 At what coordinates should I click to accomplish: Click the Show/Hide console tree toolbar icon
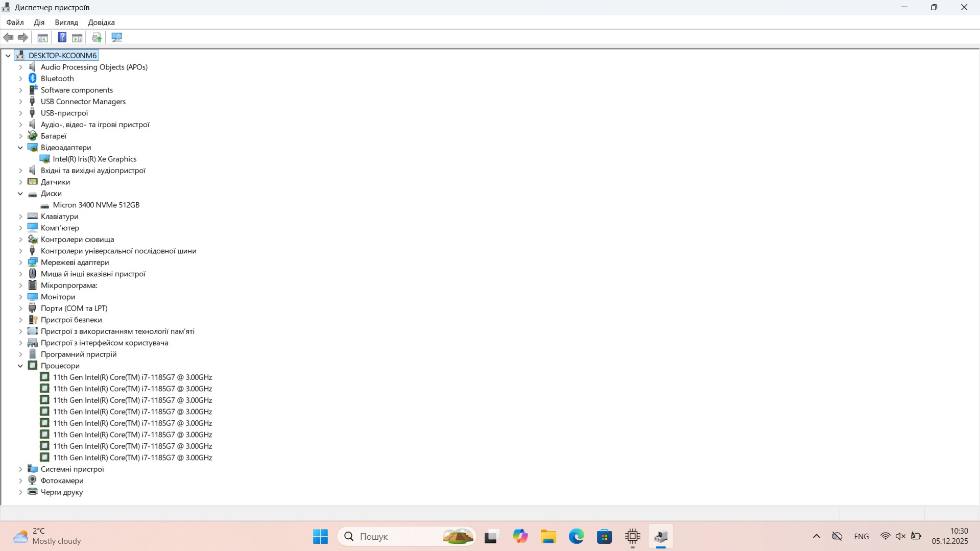43,37
